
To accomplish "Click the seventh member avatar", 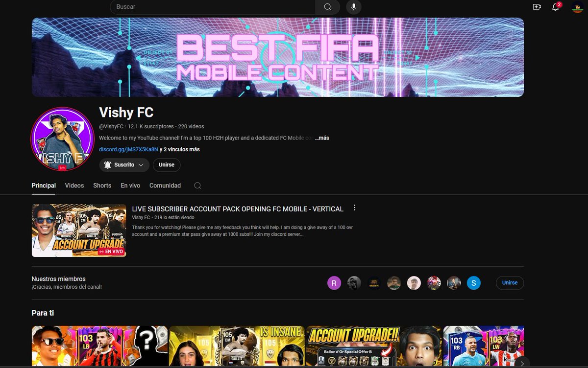I will (454, 283).
